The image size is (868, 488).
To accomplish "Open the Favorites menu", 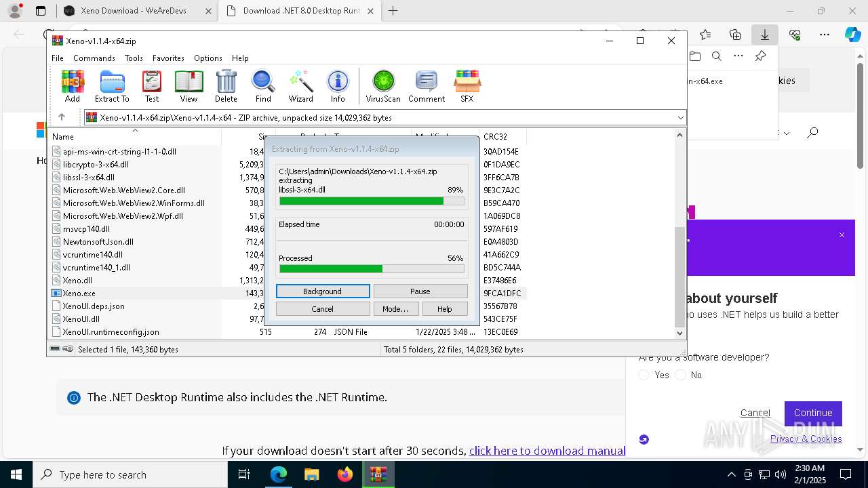I will (x=168, y=58).
